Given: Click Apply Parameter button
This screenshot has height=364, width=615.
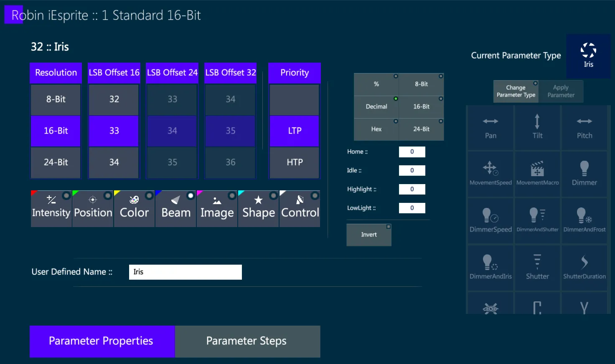Looking at the screenshot, I should pyautogui.click(x=561, y=91).
